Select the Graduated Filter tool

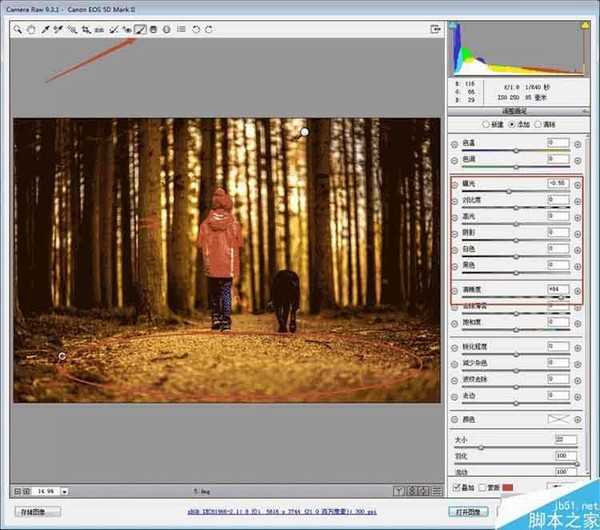tap(153, 30)
